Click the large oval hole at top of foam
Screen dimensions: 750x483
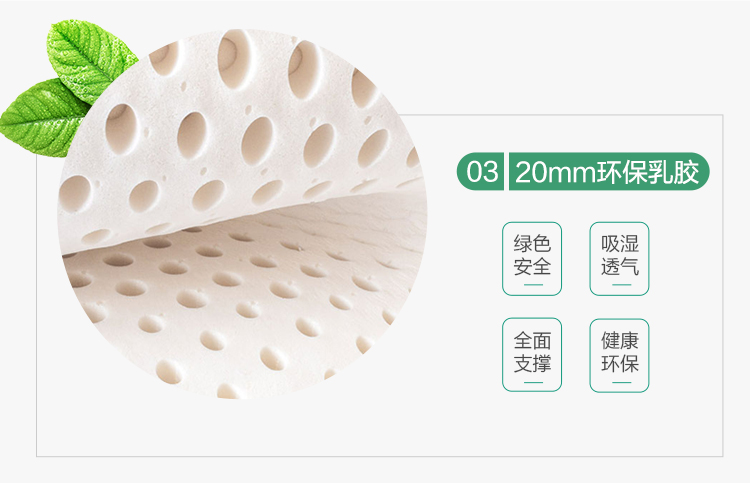[234, 59]
